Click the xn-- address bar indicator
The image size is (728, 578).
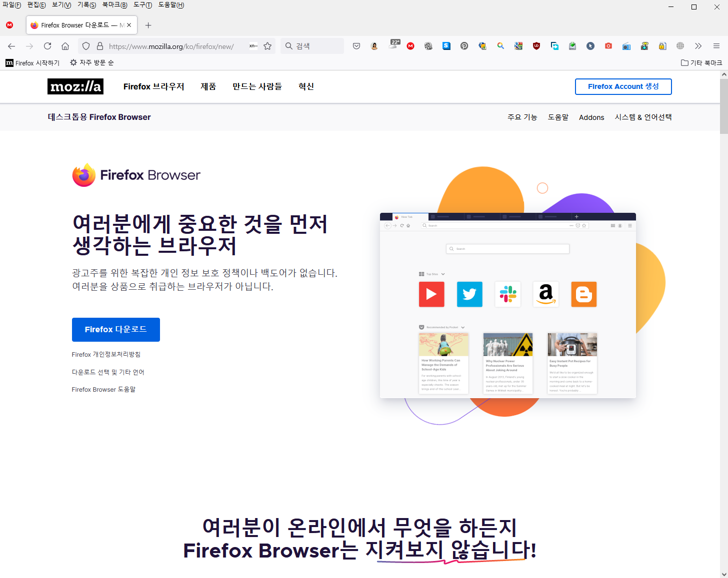(253, 46)
